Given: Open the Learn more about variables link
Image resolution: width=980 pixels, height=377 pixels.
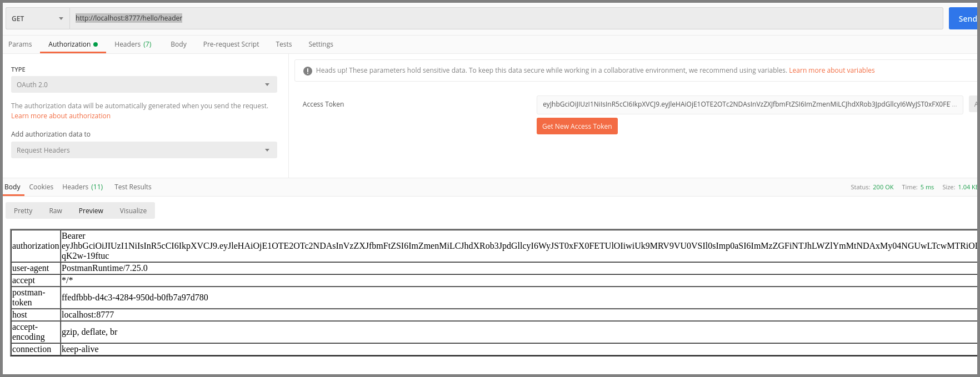Looking at the screenshot, I should point(832,71).
